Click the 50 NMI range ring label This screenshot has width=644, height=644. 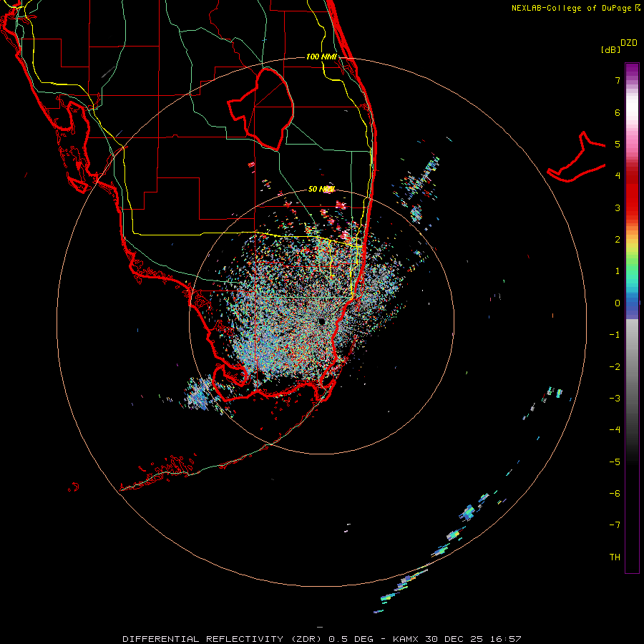pos(321,189)
